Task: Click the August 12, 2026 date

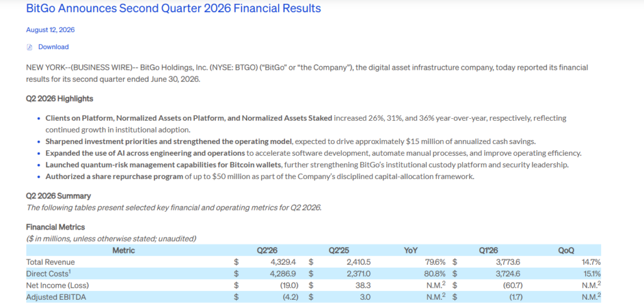Action: click(50, 30)
